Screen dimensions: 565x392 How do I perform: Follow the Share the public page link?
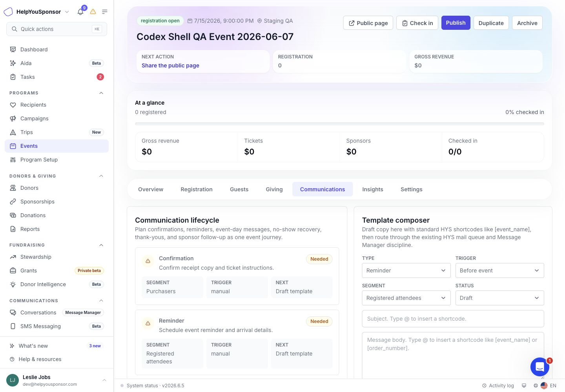pos(170,65)
